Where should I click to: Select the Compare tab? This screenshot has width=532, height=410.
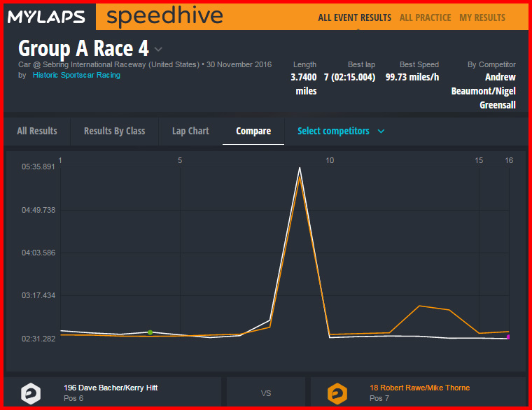point(253,131)
